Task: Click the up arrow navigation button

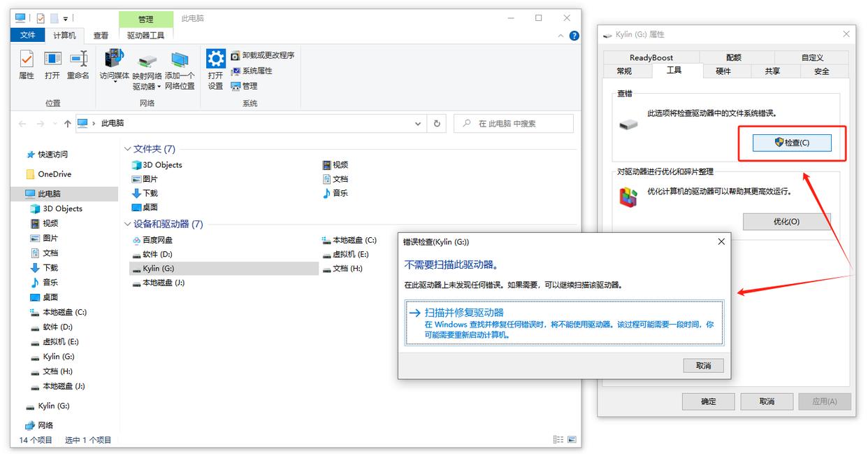Action: [67, 124]
